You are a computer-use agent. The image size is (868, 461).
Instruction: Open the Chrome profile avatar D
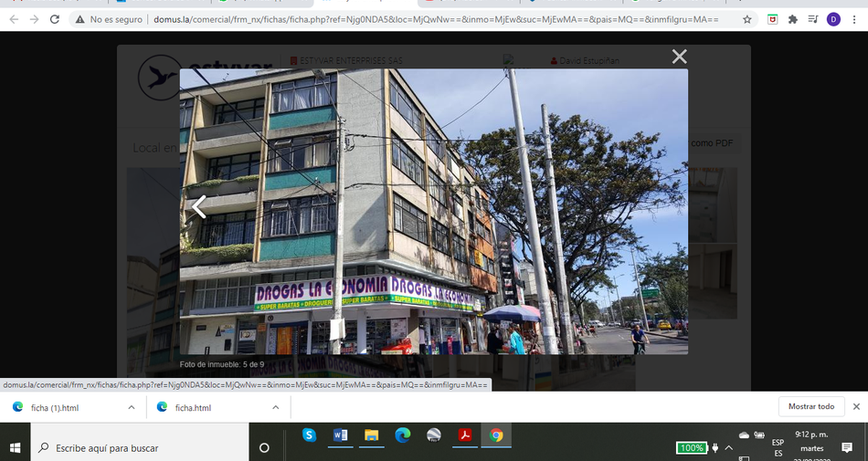pos(833,19)
